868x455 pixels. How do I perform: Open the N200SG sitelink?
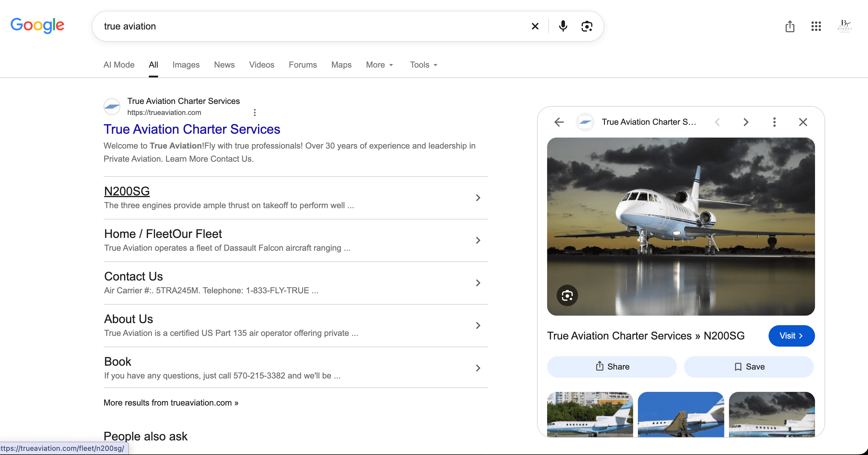click(127, 191)
